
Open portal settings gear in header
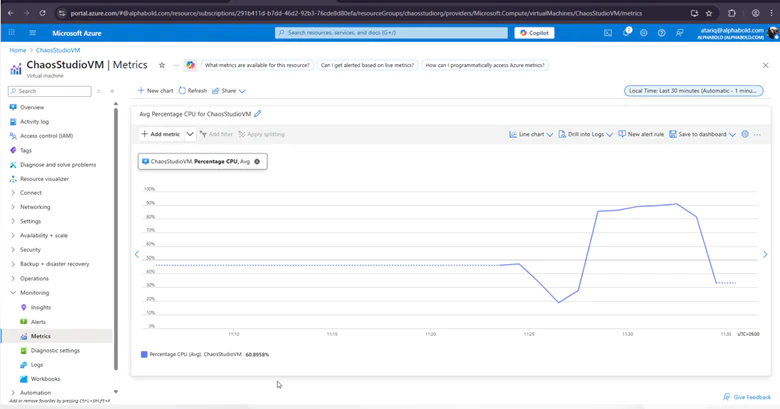(644, 33)
